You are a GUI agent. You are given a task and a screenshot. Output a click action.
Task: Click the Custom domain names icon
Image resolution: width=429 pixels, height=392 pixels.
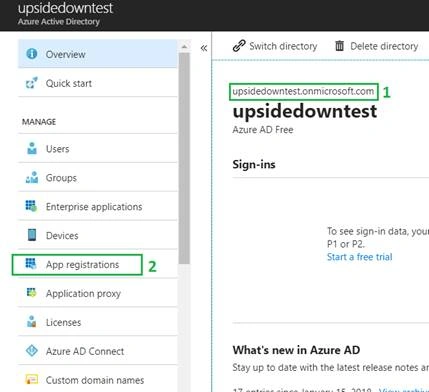point(32,379)
